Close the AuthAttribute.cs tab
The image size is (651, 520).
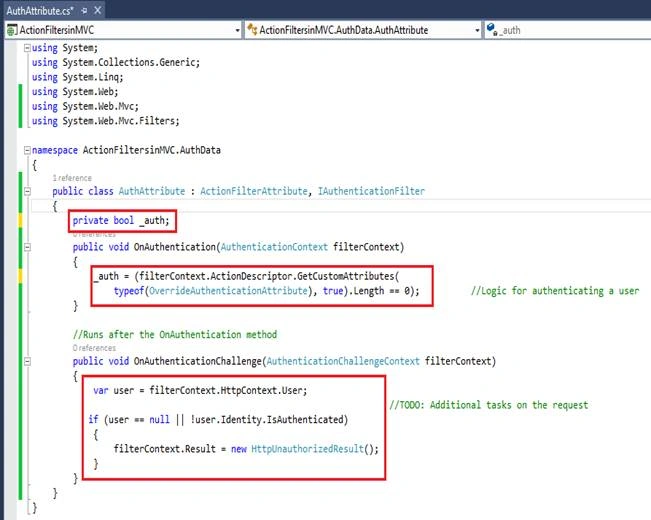98,10
